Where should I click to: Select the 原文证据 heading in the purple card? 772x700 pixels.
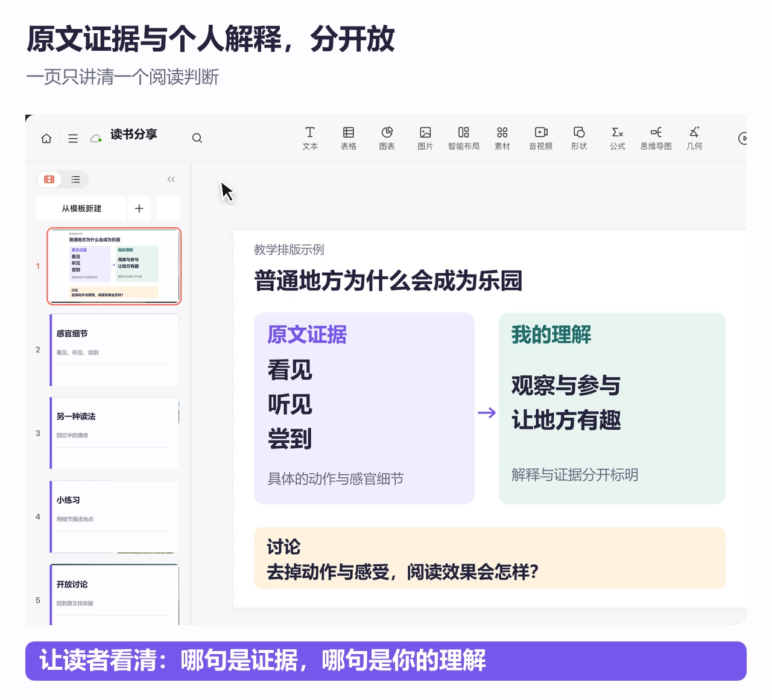(307, 334)
